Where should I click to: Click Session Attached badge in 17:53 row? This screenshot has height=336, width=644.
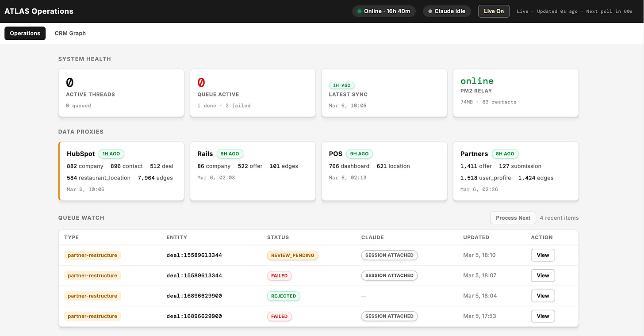point(389,316)
